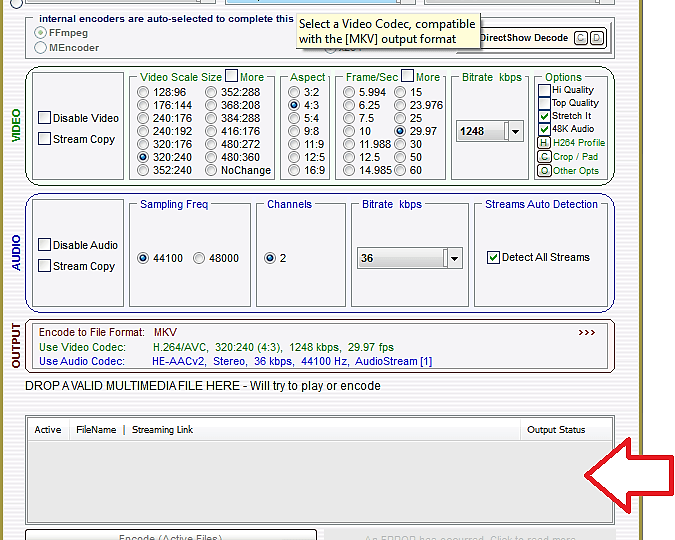Click DirectShow Decode 'C' icon button
Viewport: 675px width, 540px height.
point(581,38)
